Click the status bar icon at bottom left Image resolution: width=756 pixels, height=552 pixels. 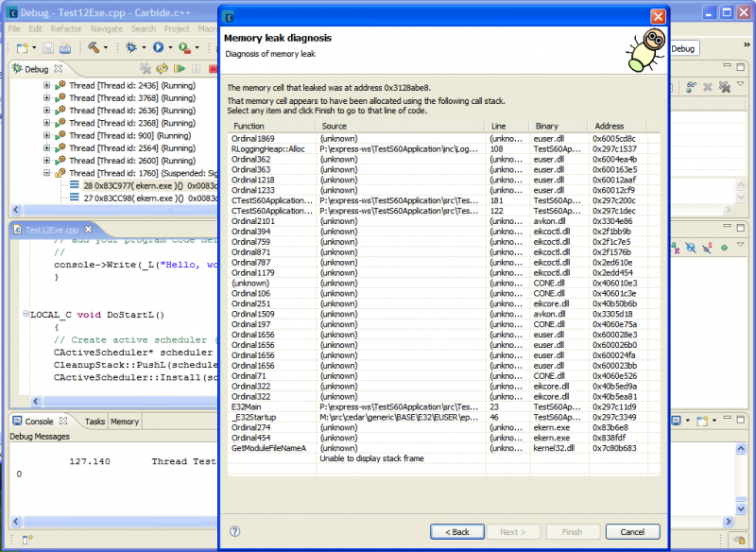[x=26, y=540]
